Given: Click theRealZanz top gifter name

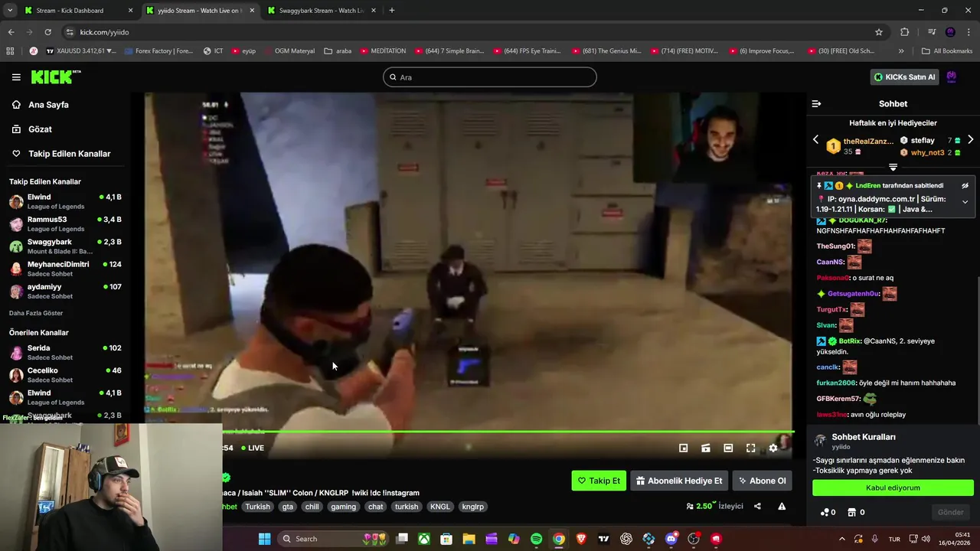Looking at the screenshot, I should pyautogui.click(x=868, y=142).
